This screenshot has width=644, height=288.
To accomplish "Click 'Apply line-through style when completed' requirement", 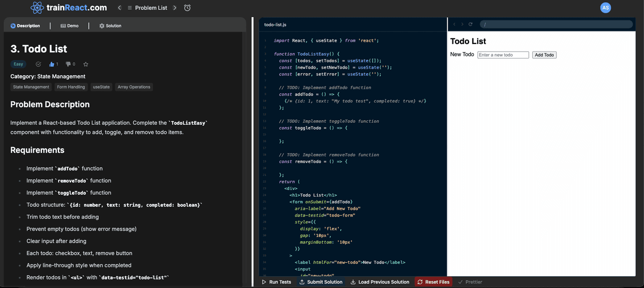I will pyautogui.click(x=79, y=265).
